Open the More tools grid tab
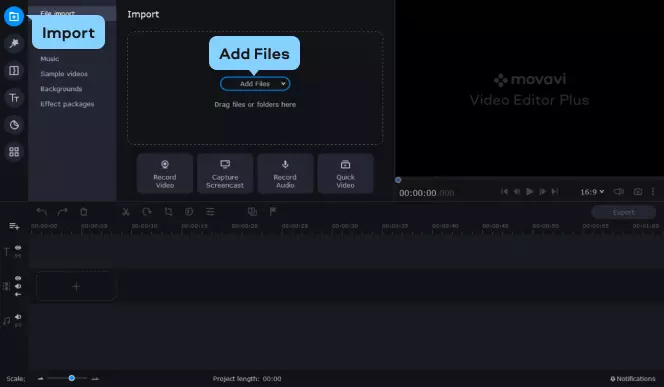 coord(14,152)
